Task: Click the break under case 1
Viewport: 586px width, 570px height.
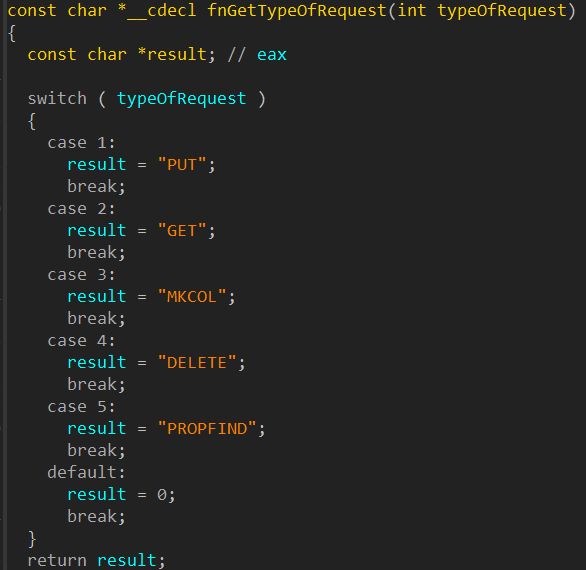Action: pos(96,187)
